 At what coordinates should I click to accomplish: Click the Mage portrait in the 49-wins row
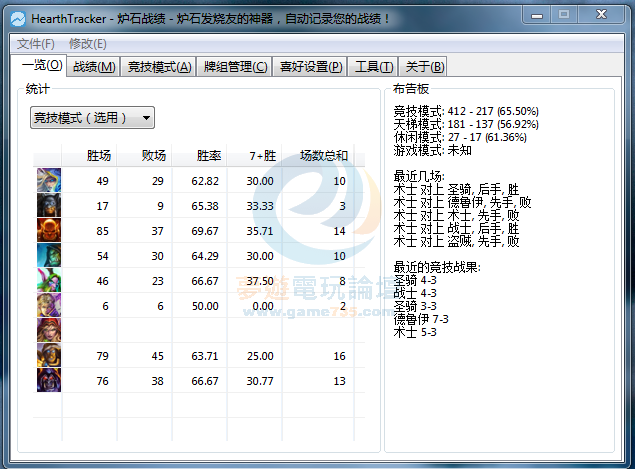coord(48,180)
